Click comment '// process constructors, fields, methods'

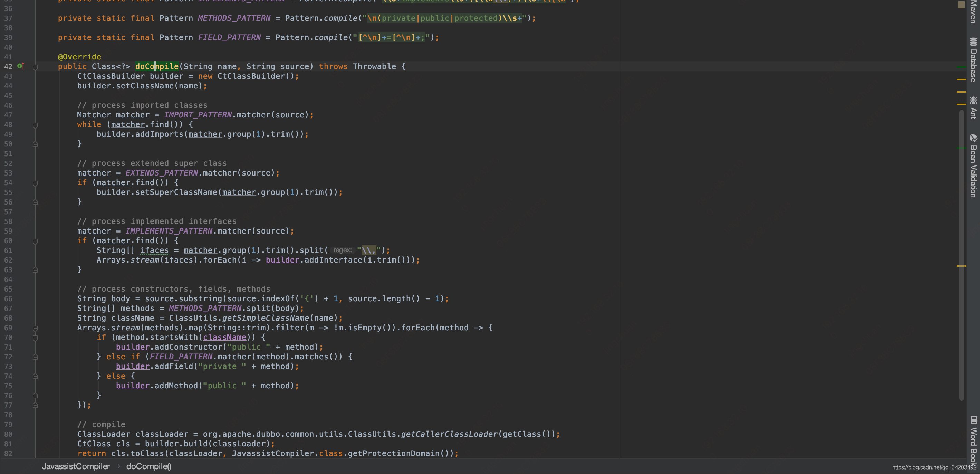(x=174, y=289)
